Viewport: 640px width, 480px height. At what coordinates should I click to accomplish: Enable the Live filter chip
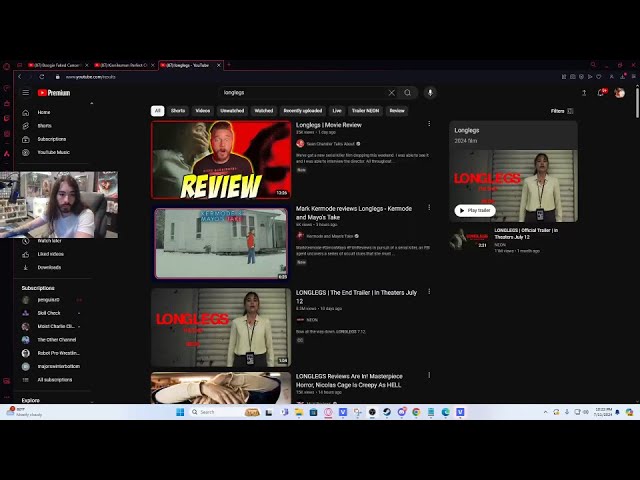tap(337, 111)
